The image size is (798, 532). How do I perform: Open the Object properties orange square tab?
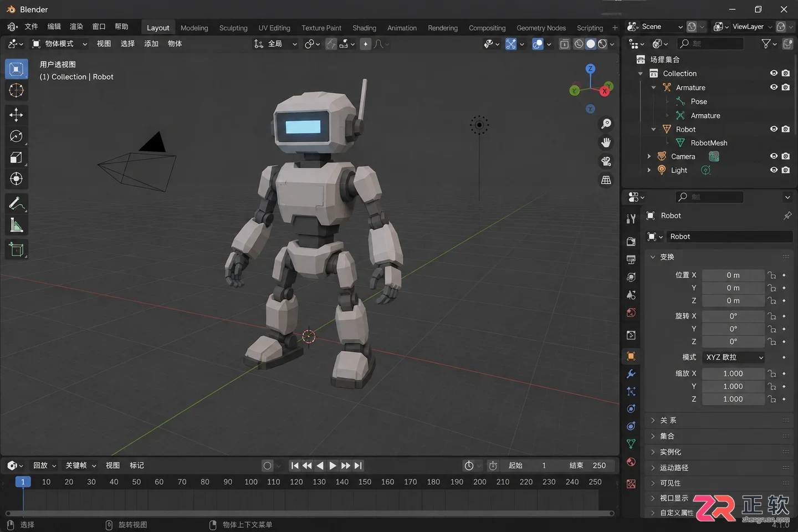631,356
